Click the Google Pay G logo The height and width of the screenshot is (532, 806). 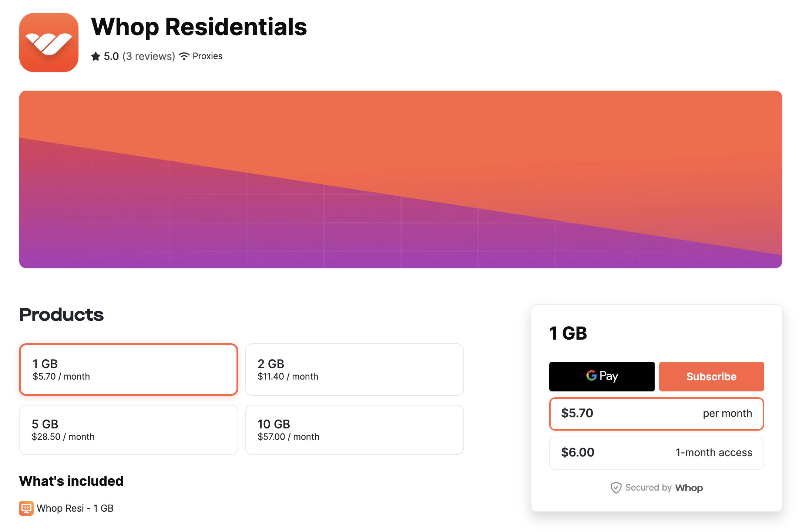pos(590,376)
